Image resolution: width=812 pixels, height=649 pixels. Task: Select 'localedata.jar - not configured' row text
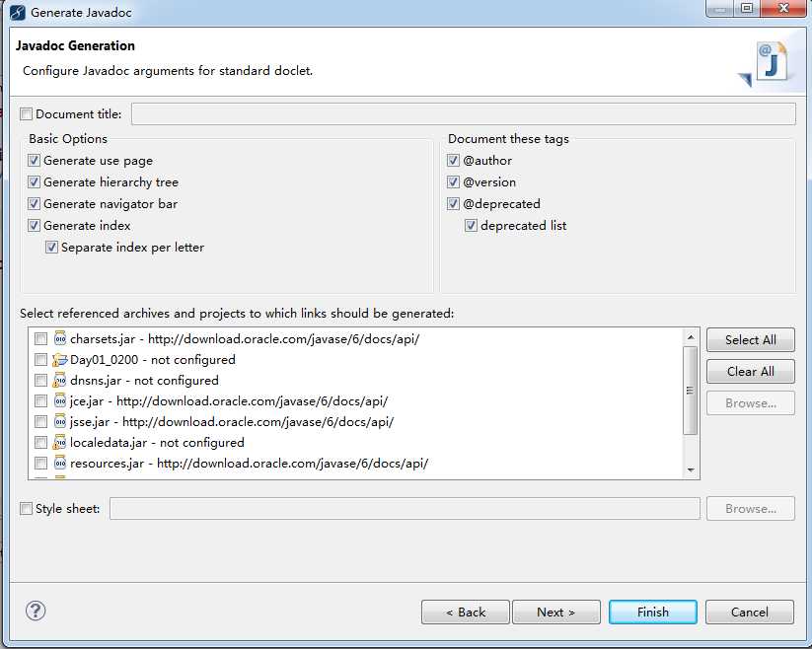(x=157, y=443)
